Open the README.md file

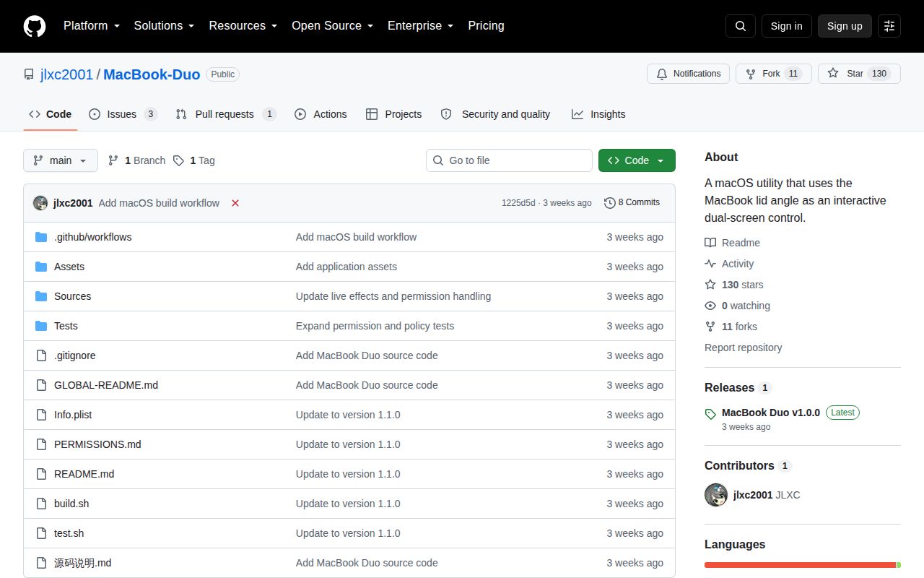84,474
